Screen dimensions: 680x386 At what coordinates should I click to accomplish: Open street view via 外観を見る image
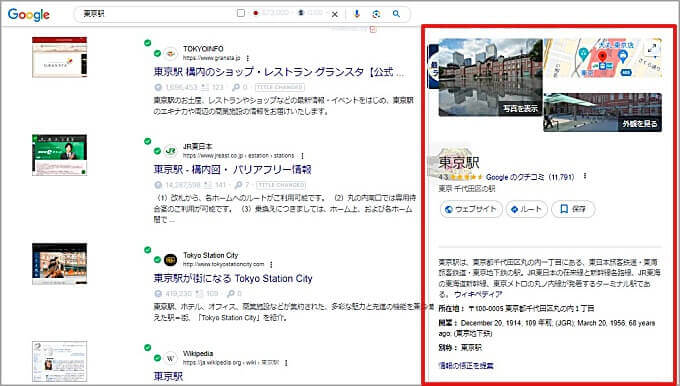point(603,112)
